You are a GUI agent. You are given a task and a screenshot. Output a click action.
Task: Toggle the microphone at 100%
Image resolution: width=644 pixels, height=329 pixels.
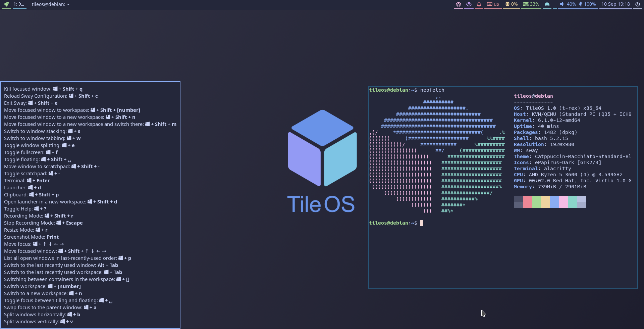587,4
